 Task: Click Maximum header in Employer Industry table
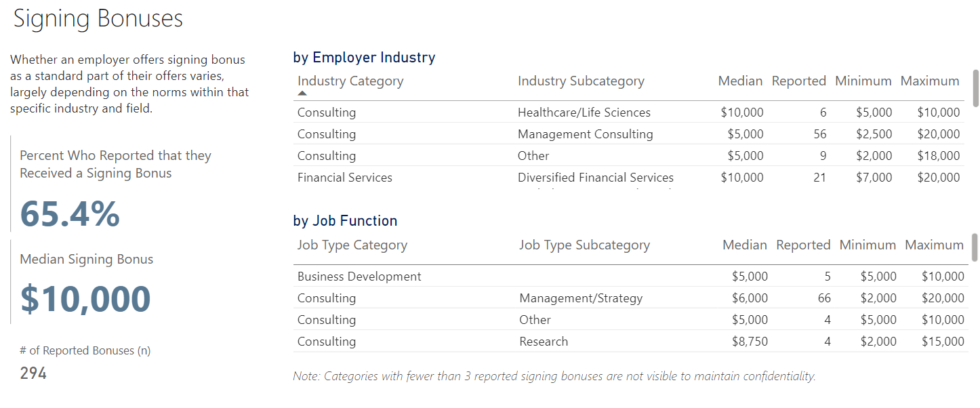pyautogui.click(x=929, y=81)
